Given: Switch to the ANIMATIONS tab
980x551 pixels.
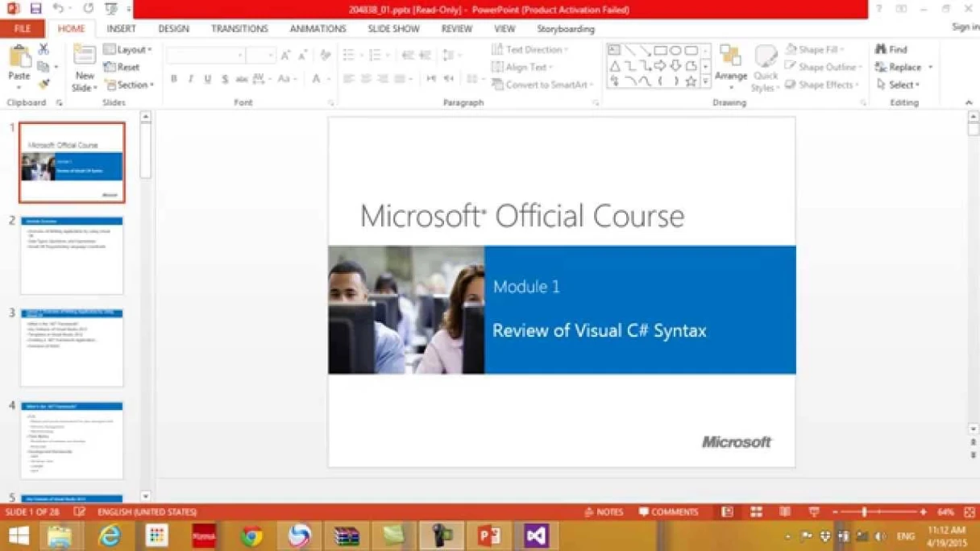Looking at the screenshot, I should pyautogui.click(x=318, y=29).
